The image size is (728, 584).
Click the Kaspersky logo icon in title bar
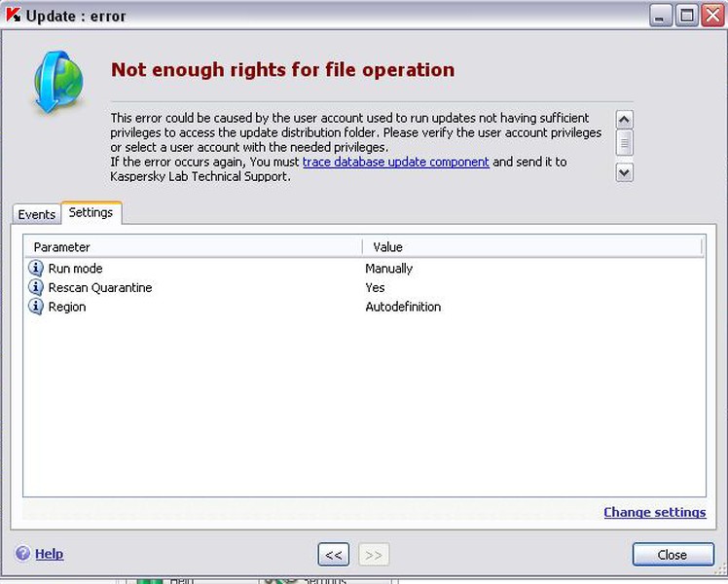pyautogui.click(x=13, y=16)
